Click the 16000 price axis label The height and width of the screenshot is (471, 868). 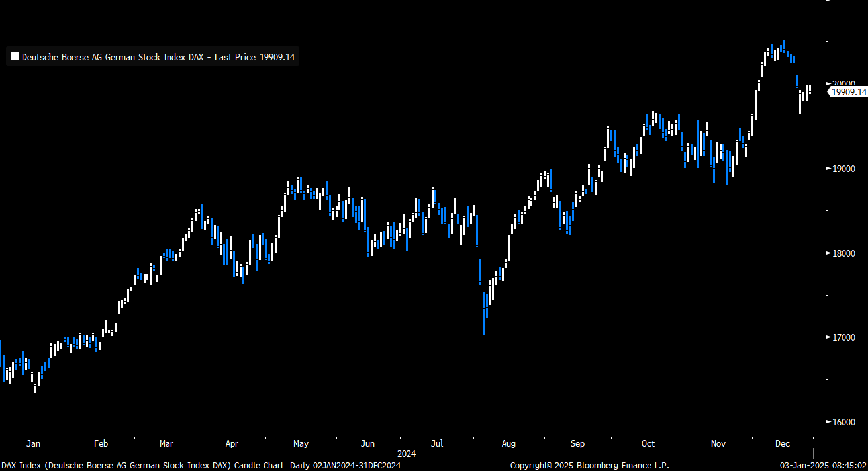click(x=842, y=422)
